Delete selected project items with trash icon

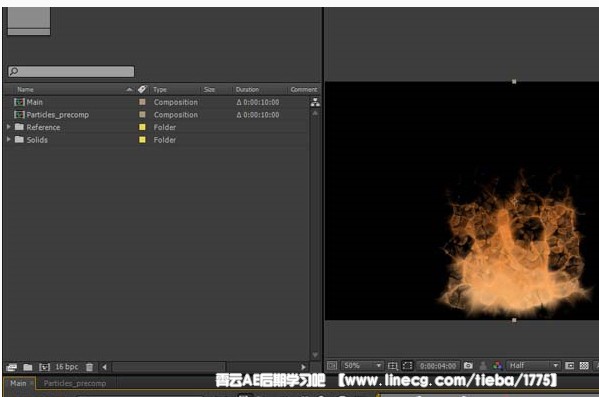89,367
